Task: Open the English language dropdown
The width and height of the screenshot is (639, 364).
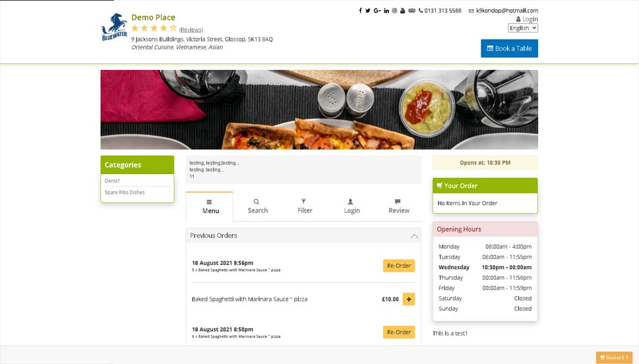Action: [523, 28]
